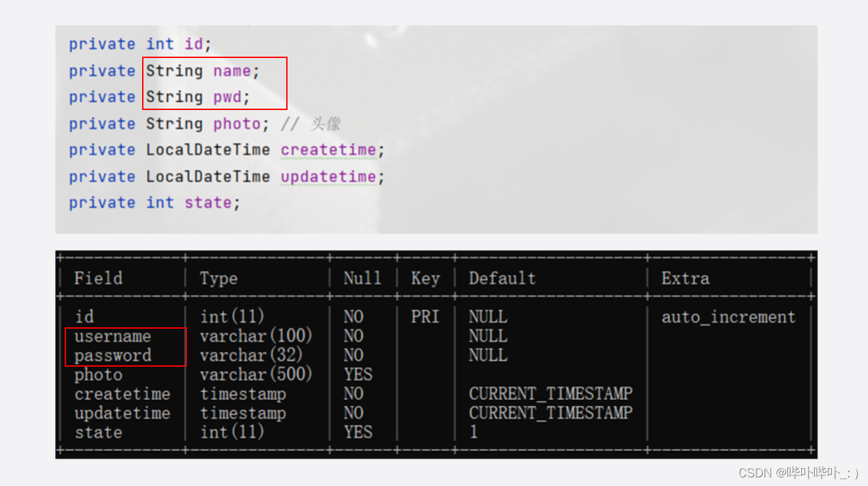This screenshot has height=486, width=868.
Task: Click the 'id' cell in the Field column
Action: (84, 317)
